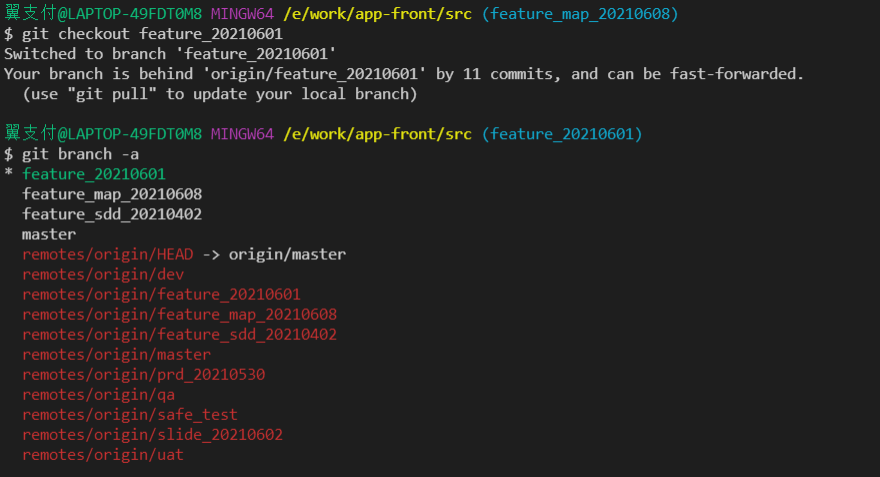Click 'remotes/origin/qa' row
The width and height of the screenshot is (880, 477).
pyautogui.click(x=98, y=395)
